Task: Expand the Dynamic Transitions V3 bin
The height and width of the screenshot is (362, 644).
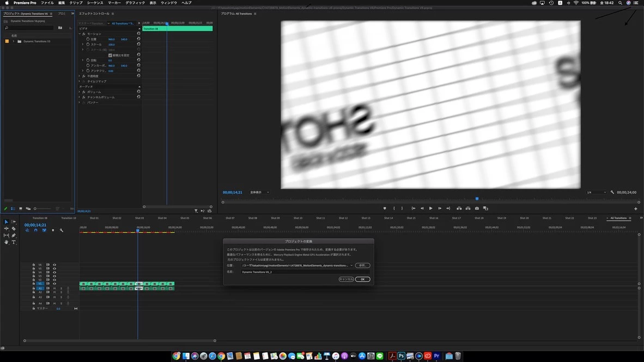Action: 14,41
